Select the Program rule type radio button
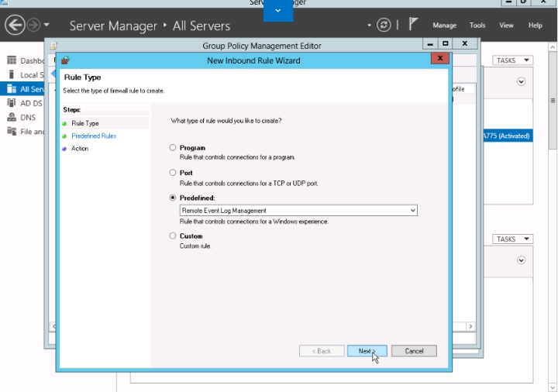The image size is (558, 392). (x=173, y=147)
